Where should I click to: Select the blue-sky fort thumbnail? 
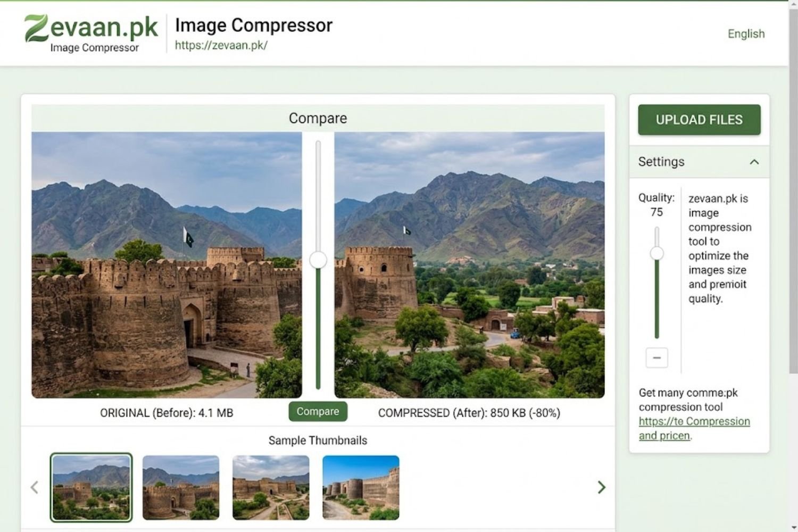point(361,487)
